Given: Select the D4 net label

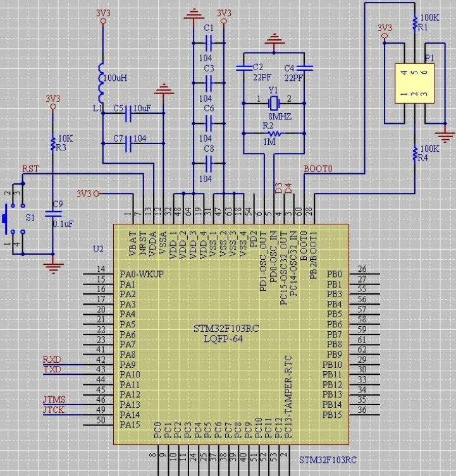Looking at the screenshot, I should 288,188.
